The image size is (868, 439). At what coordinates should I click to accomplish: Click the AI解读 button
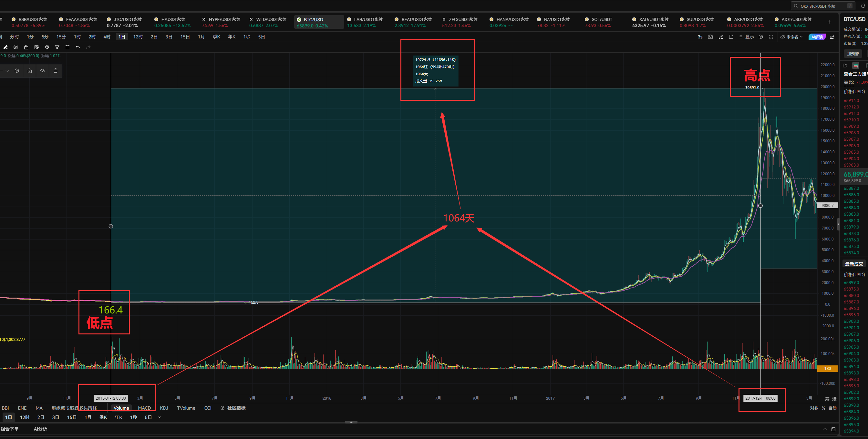[817, 37]
